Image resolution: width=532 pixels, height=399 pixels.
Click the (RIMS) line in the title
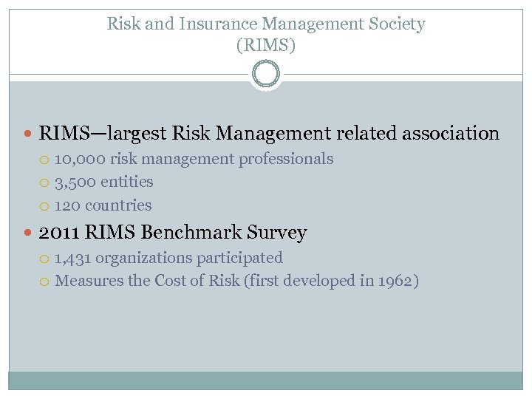[x=266, y=45]
